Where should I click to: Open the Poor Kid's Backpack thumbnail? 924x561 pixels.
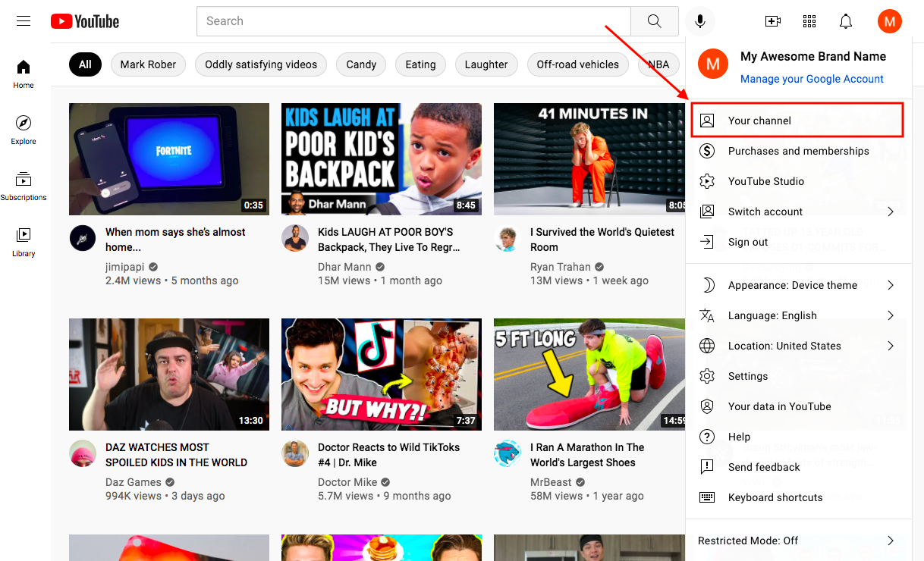tap(382, 159)
